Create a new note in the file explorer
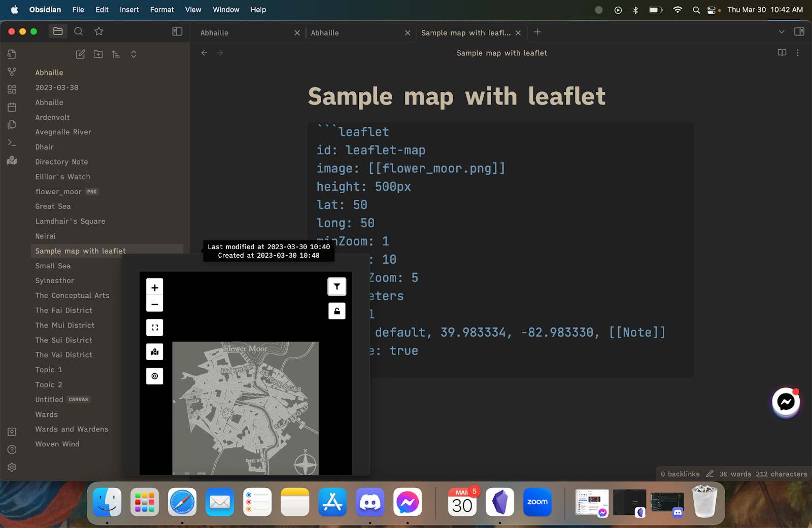The image size is (812, 528). coord(81,54)
